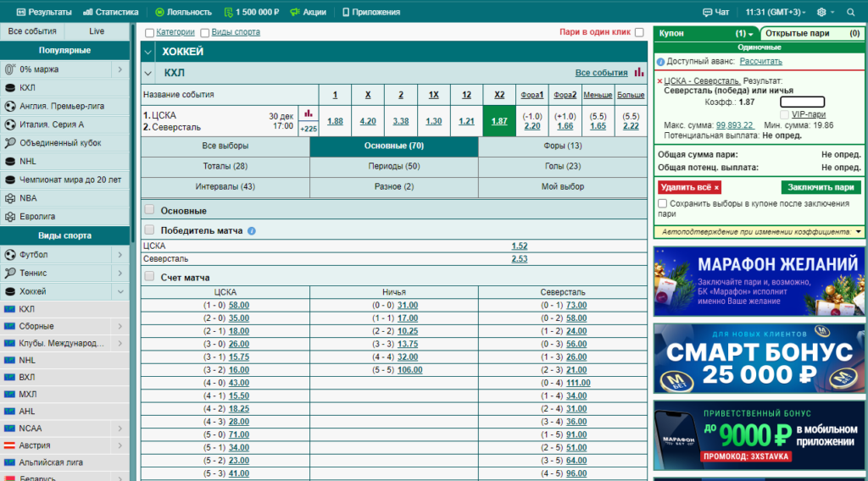The image size is (868, 481).
Task: Click the bet stake input field
Action: (x=802, y=102)
